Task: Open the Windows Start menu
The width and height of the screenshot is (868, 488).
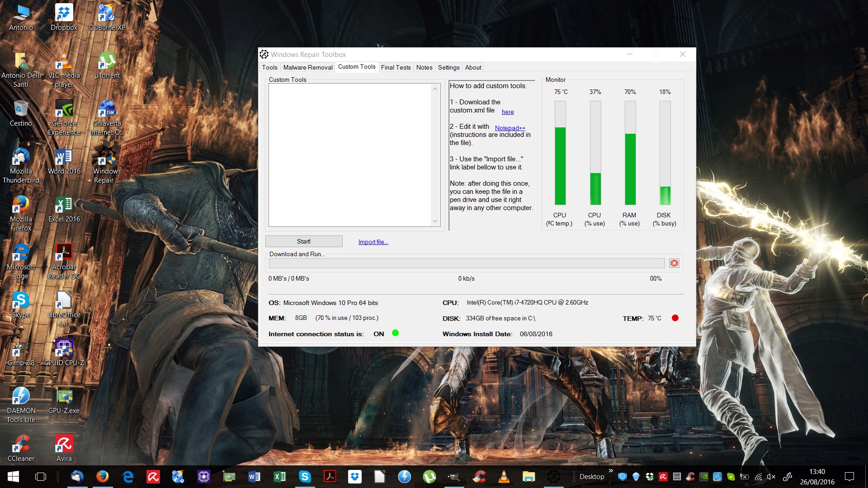Action: [13, 477]
